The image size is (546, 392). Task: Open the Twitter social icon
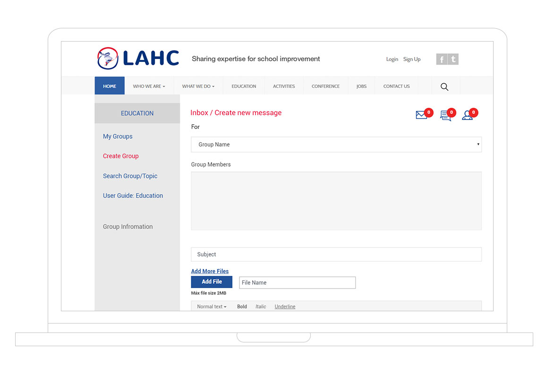[x=453, y=59]
